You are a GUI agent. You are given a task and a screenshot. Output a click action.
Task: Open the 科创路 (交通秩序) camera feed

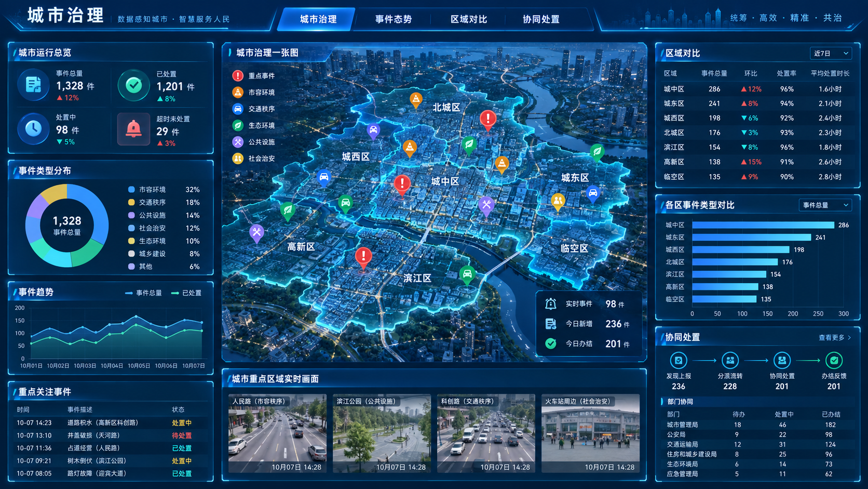click(x=486, y=433)
